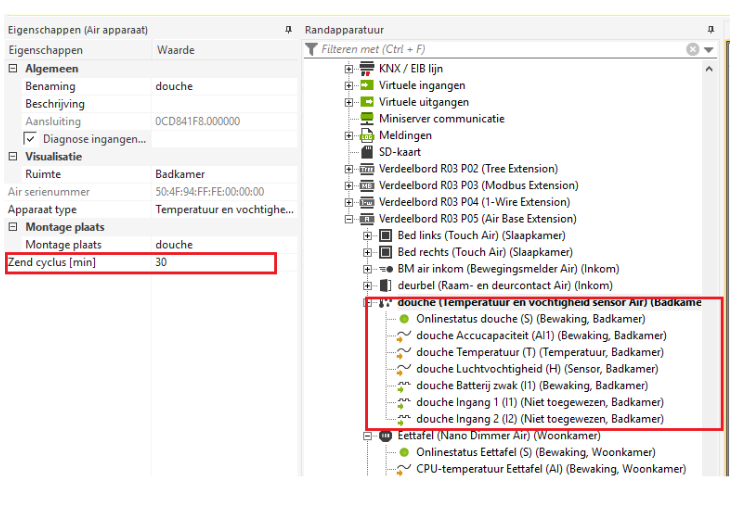Screen dimensions: 749x506
Task: Clear filter text with the X icon
Action: [x=692, y=49]
